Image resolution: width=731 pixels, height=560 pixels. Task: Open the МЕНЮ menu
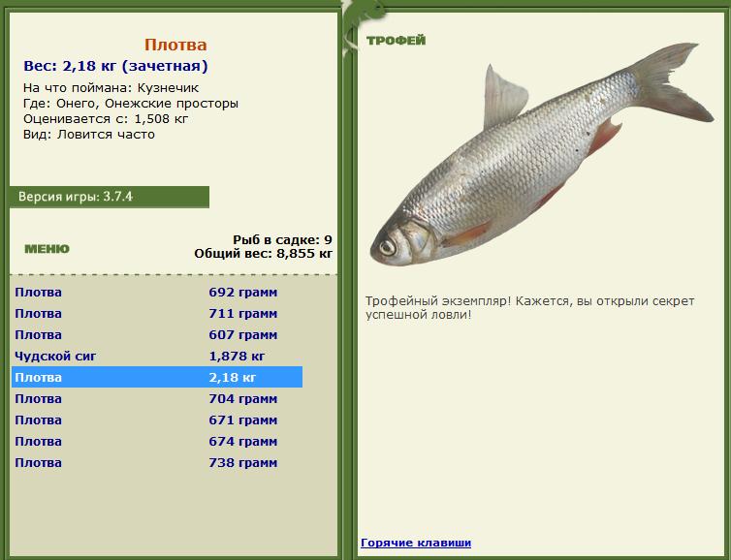47,249
